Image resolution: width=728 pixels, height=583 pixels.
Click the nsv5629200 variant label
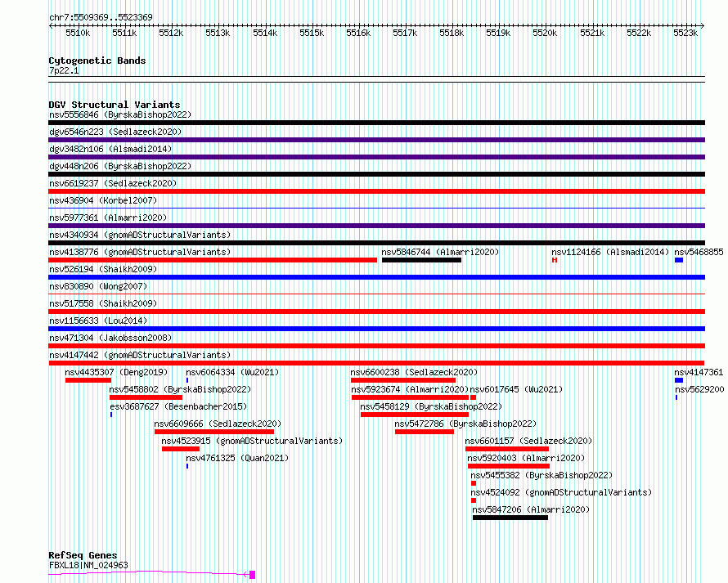tap(699, 389)
